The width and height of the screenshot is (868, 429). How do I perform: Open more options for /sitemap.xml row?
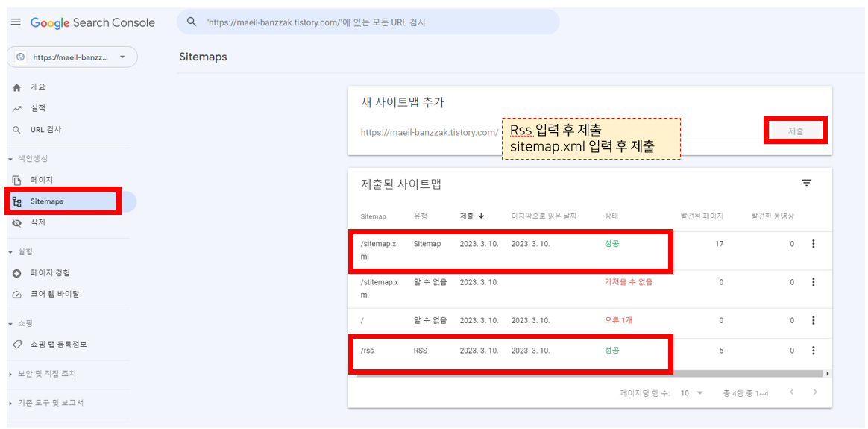(x=814, y=243)
